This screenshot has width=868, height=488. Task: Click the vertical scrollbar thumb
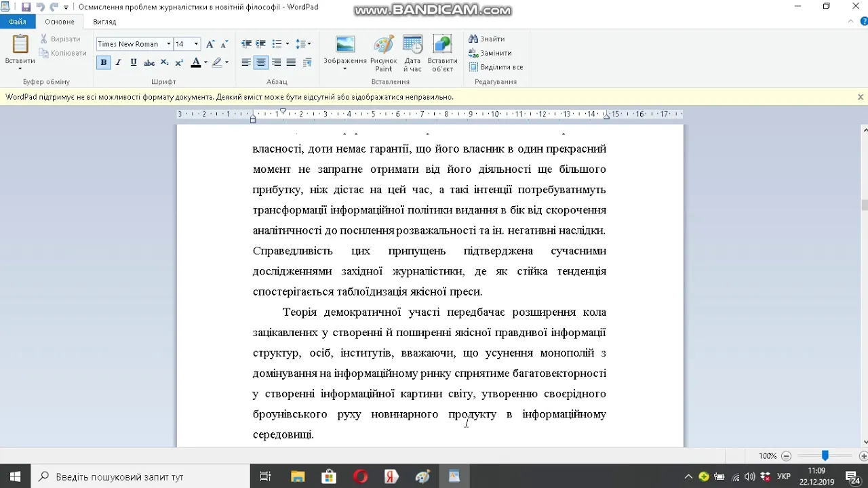pos(864,205)
